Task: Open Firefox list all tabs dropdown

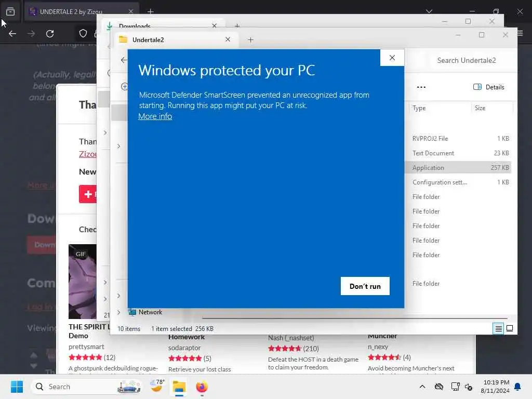Action: [x=429, y=11]
